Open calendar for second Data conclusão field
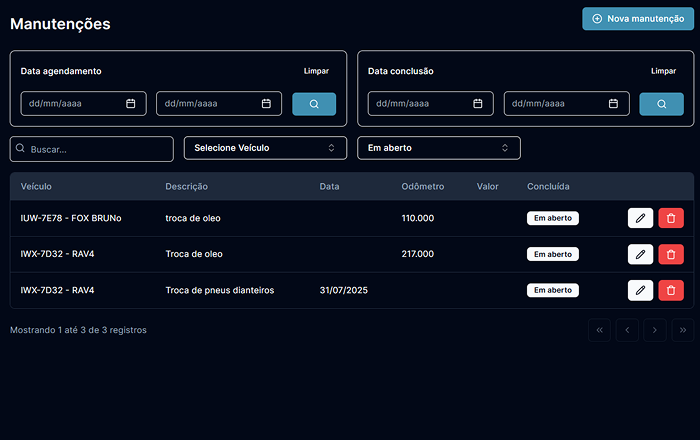The image size is (700, 440). 613,104
